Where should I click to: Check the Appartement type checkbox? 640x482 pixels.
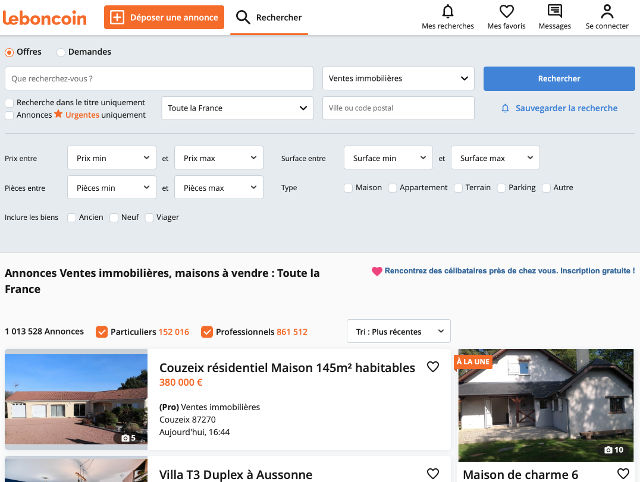click(x=393, y=188)
